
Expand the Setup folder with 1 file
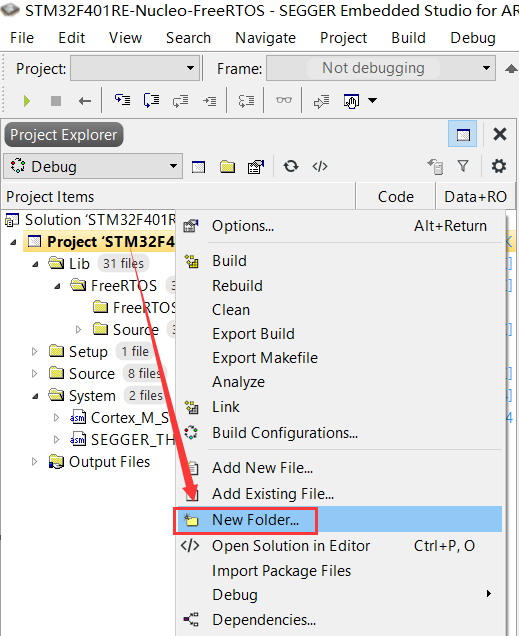[x=35, y=351]
